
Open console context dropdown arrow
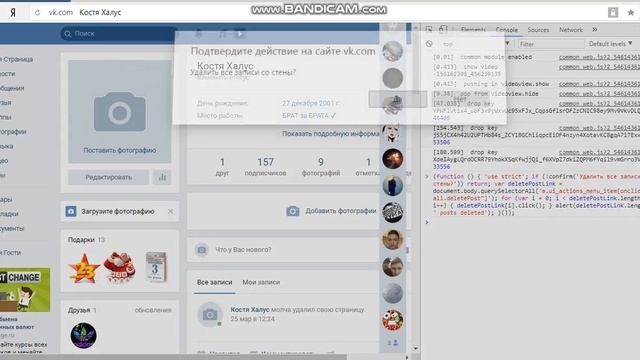[x=507, y=43]
